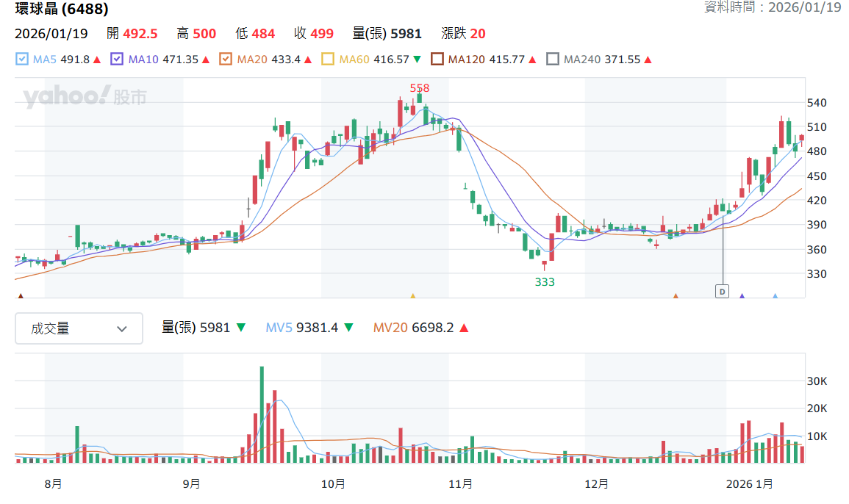Click the 環球晶 (6488) stock title
The height and width of the screenshot is (504, 849).
point(62,9)
